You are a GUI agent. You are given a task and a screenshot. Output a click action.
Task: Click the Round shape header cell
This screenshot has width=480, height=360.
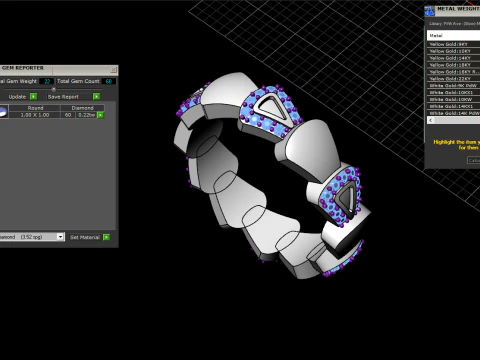pos(35,108)
